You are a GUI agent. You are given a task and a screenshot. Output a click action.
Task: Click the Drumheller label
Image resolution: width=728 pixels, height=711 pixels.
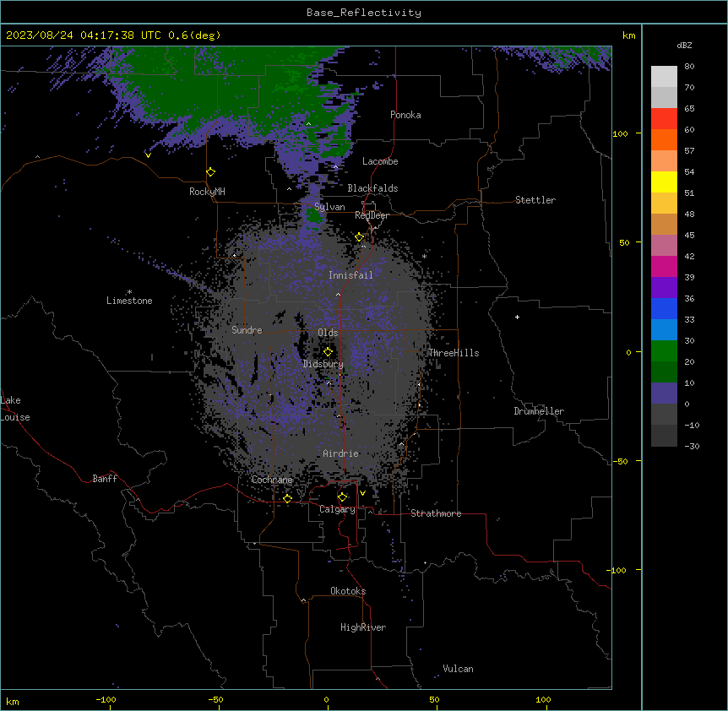coord(539,411)
